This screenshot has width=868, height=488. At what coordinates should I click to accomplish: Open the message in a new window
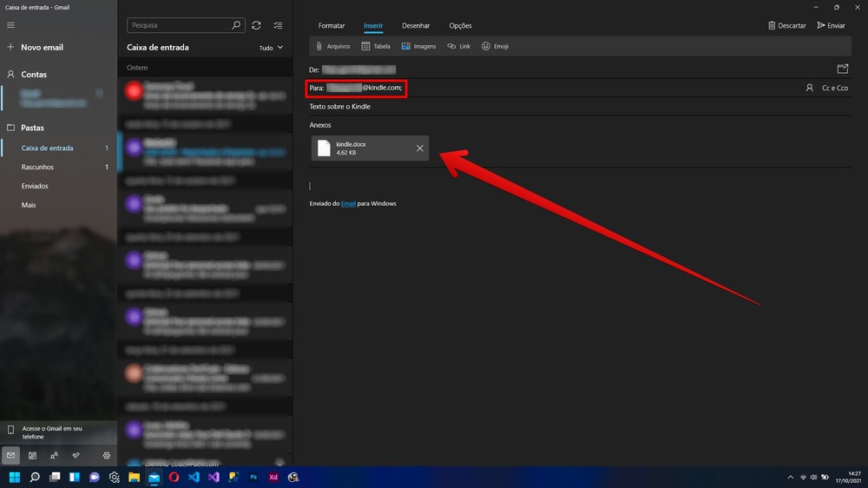(842, 69)
